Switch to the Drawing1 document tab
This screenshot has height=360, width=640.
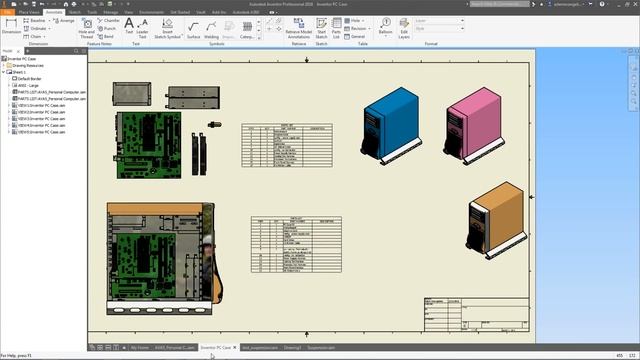(x=292, y=348)
